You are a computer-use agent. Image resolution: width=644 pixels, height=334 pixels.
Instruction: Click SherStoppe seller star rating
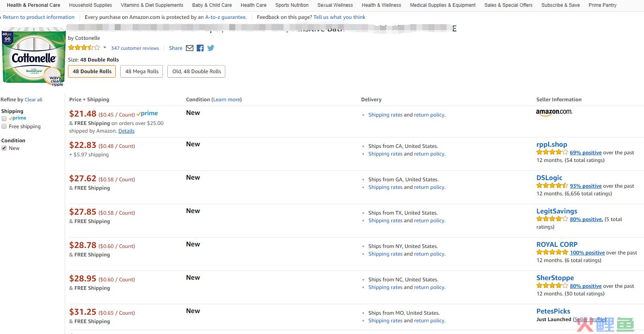click(552, 286)
